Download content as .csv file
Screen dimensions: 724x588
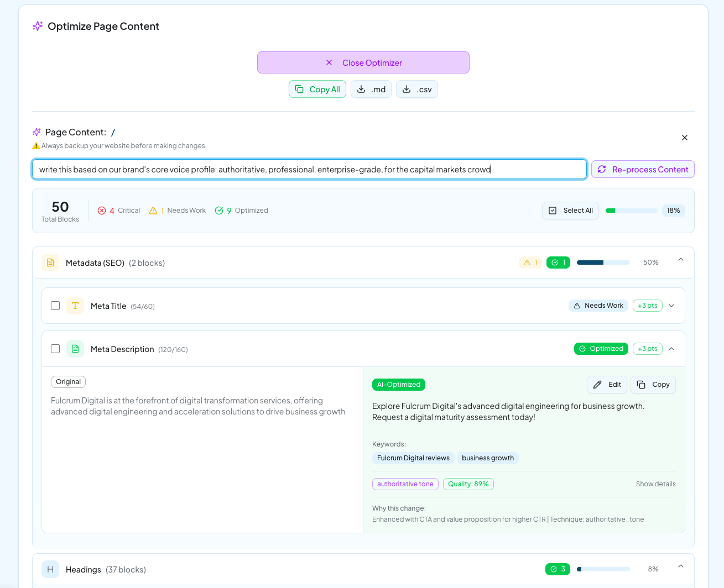click(417, 89)
